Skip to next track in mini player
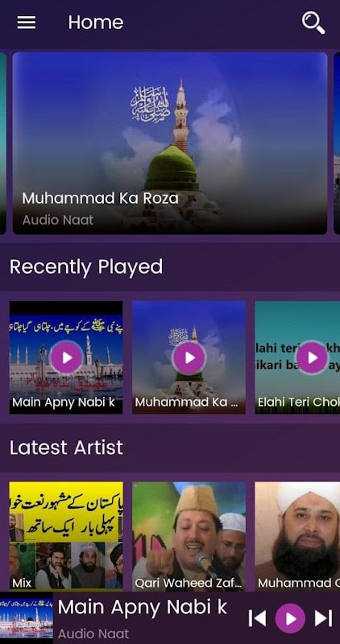 coord(323,618)
